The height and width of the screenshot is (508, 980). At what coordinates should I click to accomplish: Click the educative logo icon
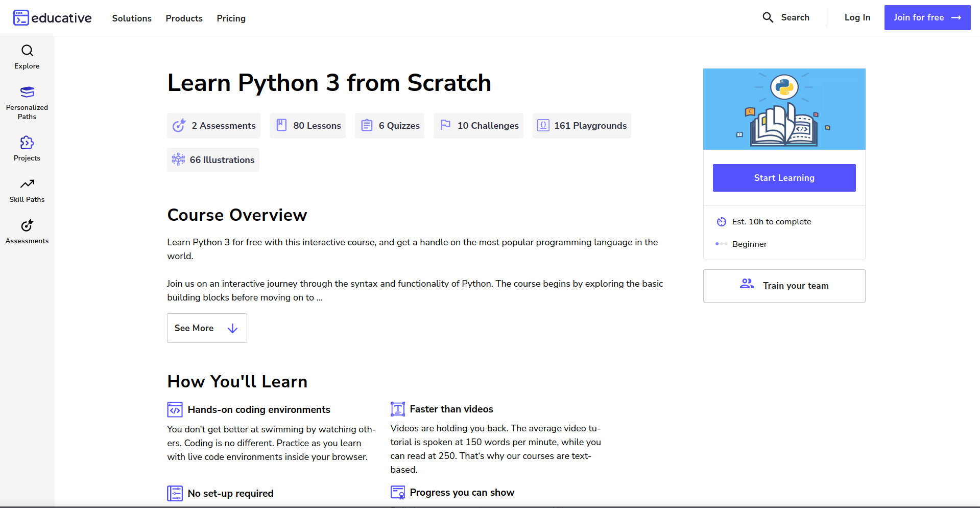pyautogui.click(x=21, y=18)
